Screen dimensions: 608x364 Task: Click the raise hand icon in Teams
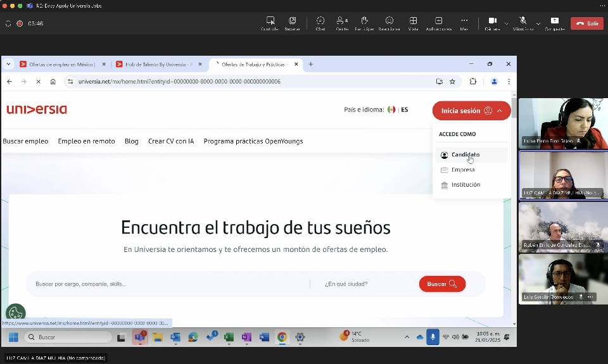click(x=364, y=20)
